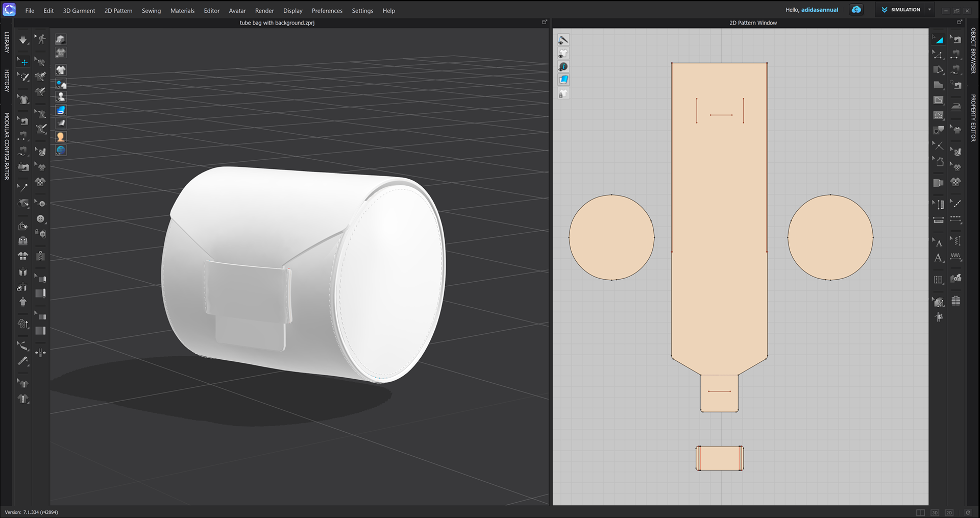Open the avatar display globe icon
The image size is (980, 518).
(x=60, y=150)
